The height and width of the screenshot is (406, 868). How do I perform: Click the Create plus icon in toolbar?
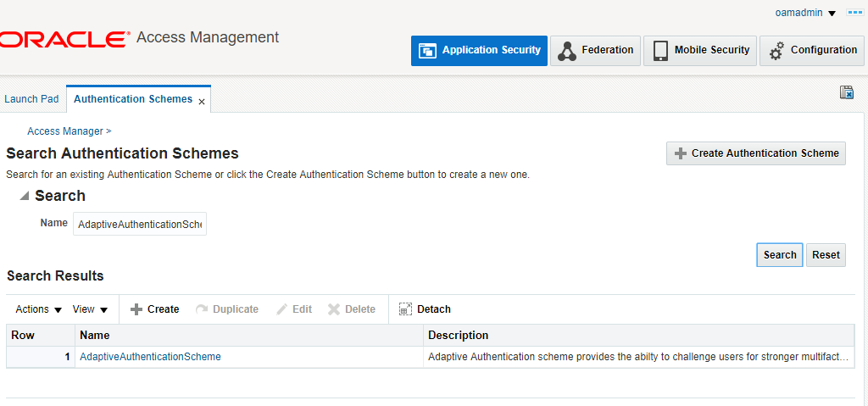pyautogui.click(x=136, y=309)
